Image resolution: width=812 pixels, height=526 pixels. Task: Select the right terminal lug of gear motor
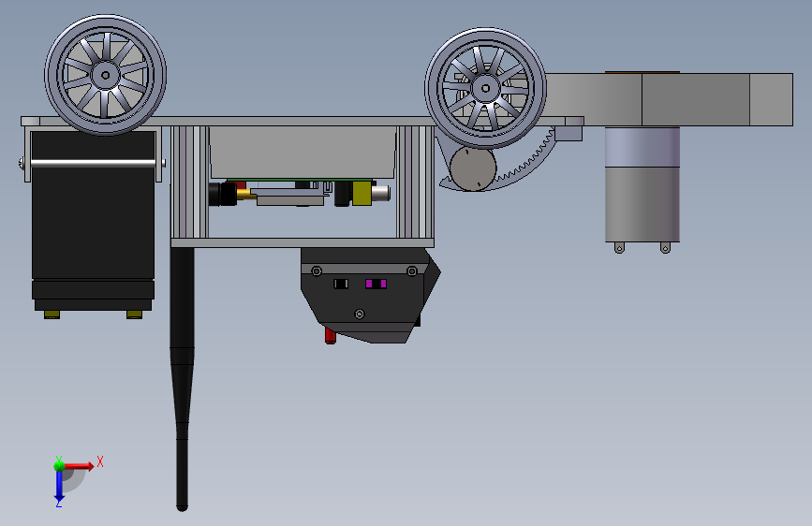(x=666, y=248)
